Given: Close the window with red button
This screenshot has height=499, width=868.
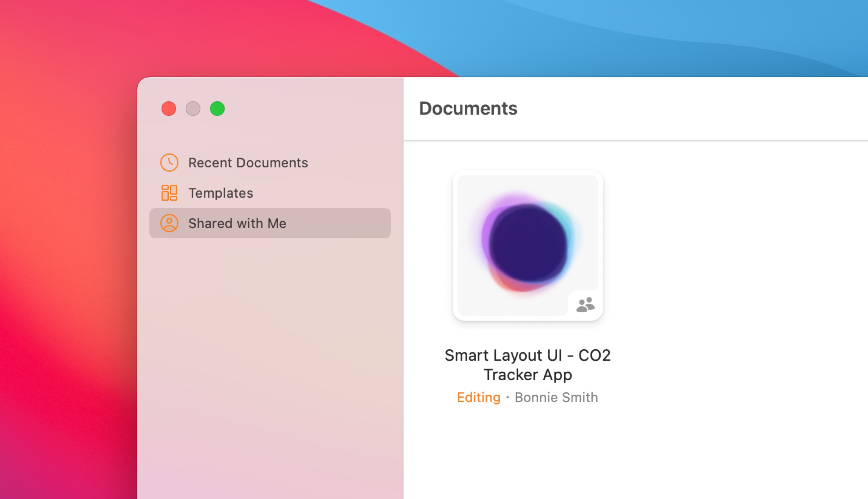Looking at the screenshot, I should [169, 109].
